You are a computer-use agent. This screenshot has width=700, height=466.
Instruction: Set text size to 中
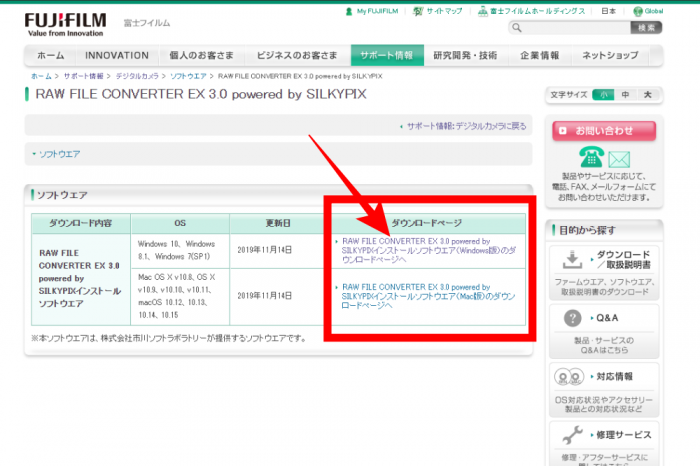[x=625, y=95]
